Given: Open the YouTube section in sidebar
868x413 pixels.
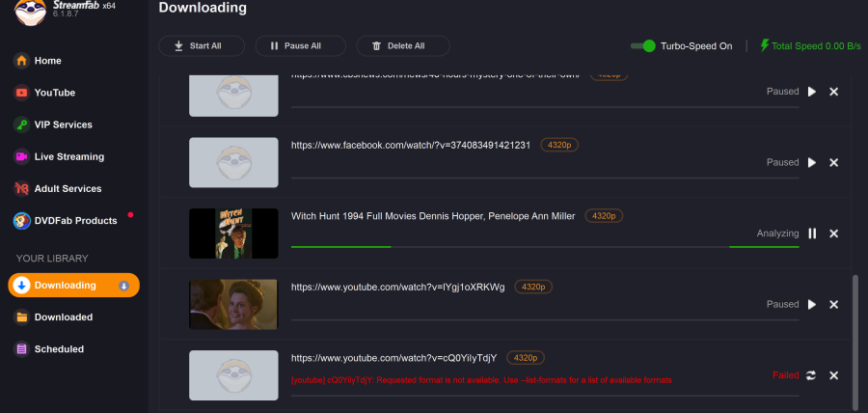Looking at the screenshot, I should pyautogui.click(x=54, y=93).
